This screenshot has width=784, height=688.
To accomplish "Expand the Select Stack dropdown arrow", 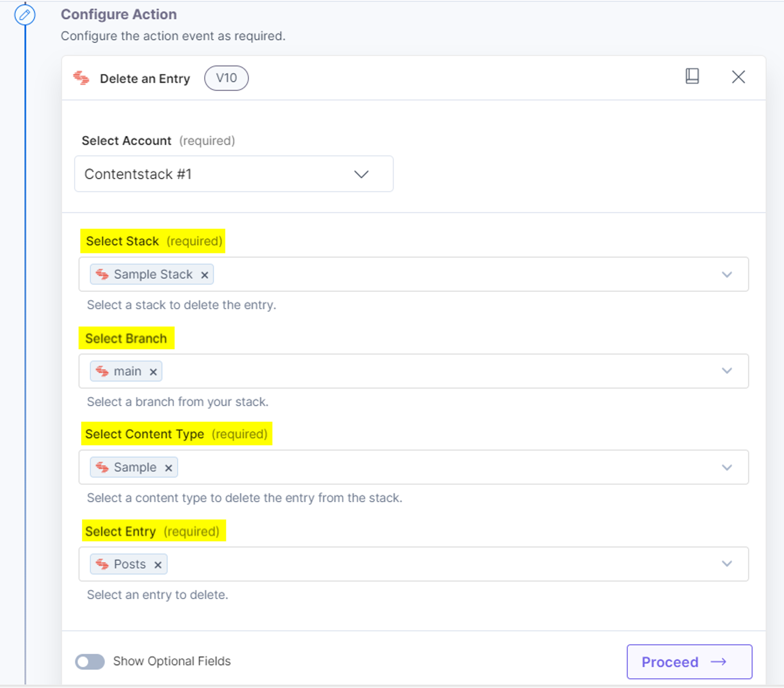I will [726, 275].
